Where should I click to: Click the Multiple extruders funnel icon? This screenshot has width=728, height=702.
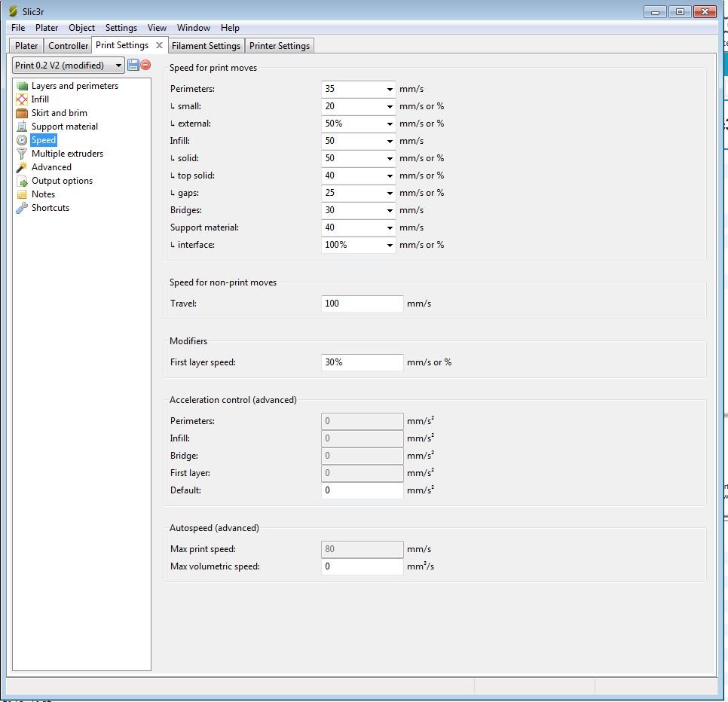coord(22,154)
